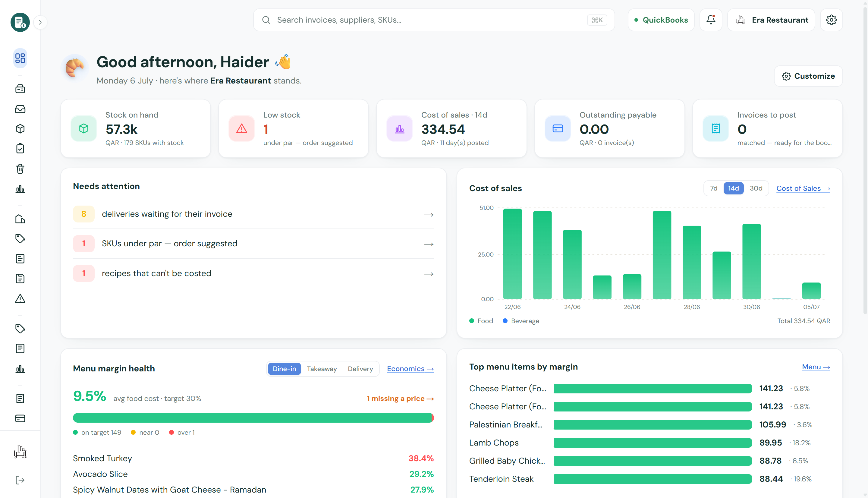Open the sidebar credit card payments icon
The image size is (868, 498).
[x=20, y=418]
